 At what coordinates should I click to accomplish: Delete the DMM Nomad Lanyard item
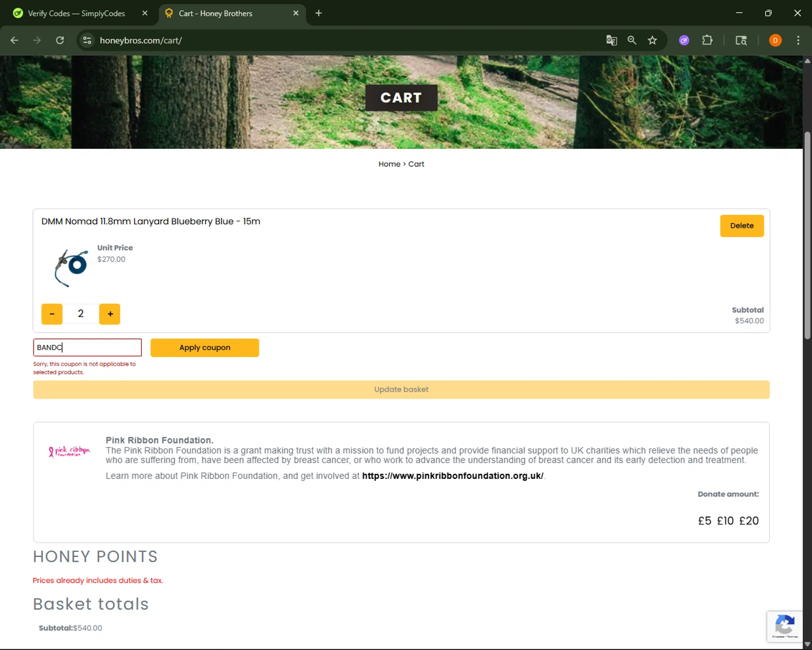(742, 226)
